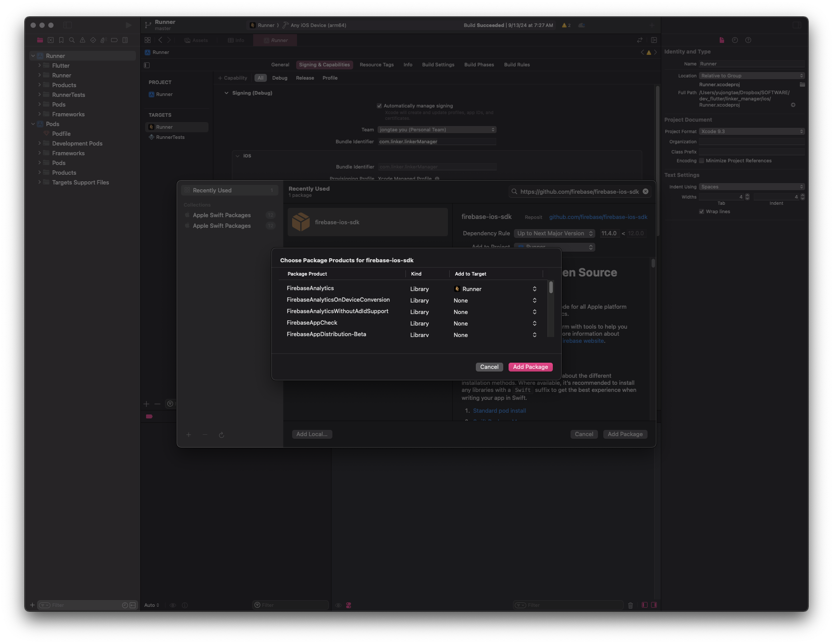Open the Find navigator magnifier icon
This screenshot has width=833, height=644.
pyautogui.click(x=72, y=40)
